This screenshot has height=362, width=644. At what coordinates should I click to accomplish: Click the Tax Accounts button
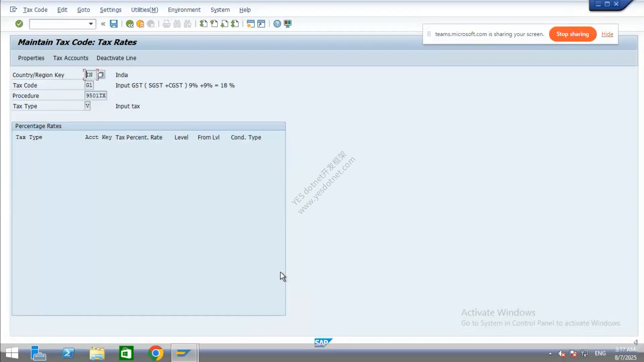pos(71,58)
